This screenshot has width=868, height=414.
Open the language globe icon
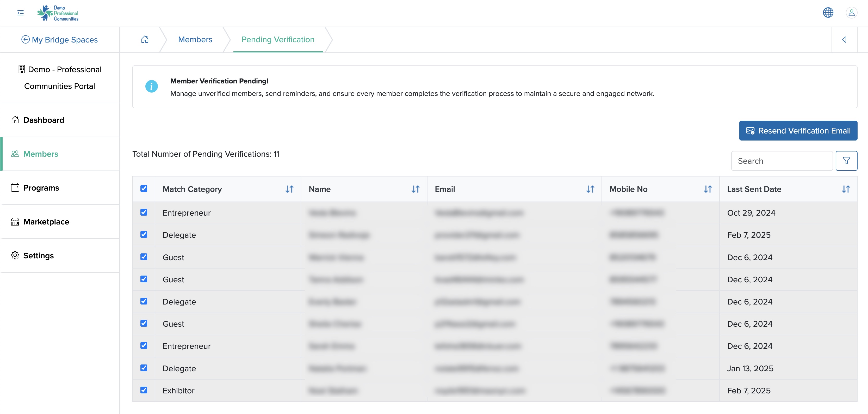pyautogui.click(x=828, y=13)
